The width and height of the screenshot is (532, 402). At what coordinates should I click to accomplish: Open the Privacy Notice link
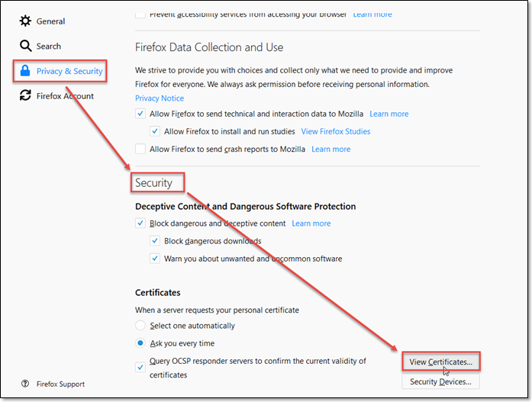click(x=160, y=98)
